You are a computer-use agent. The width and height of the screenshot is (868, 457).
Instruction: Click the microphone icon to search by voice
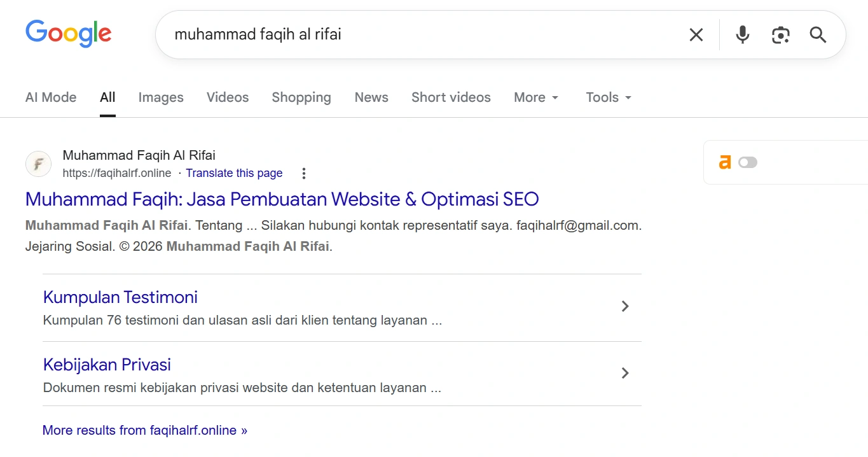tap(742, 35)
